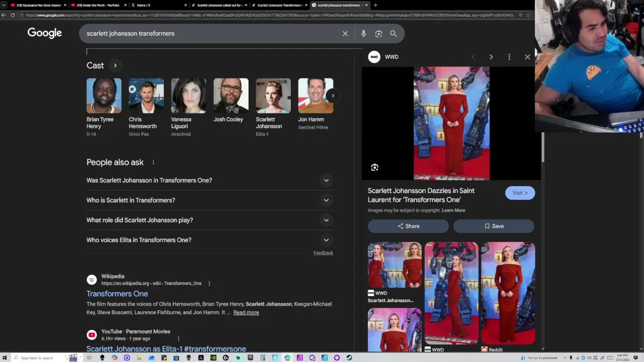Open Bluetooth tray icon
644x362 pixels.
583,358
